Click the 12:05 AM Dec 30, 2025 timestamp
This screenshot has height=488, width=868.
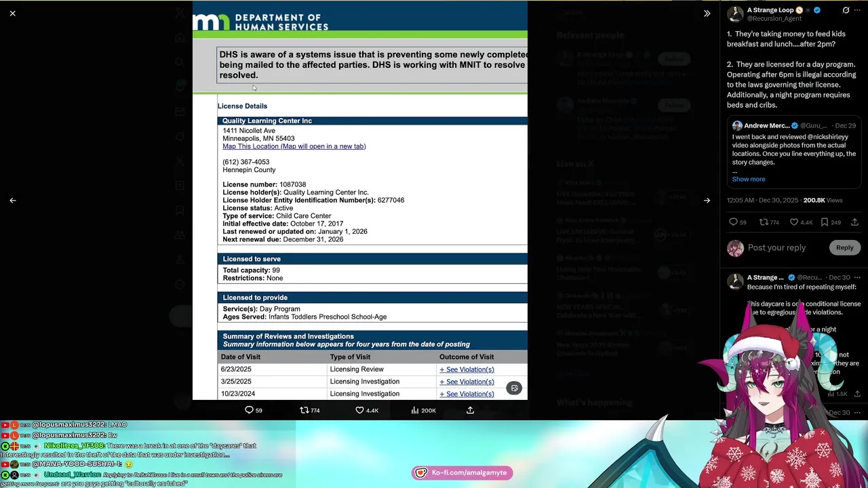pyautogui.click(x=763, y=201)
